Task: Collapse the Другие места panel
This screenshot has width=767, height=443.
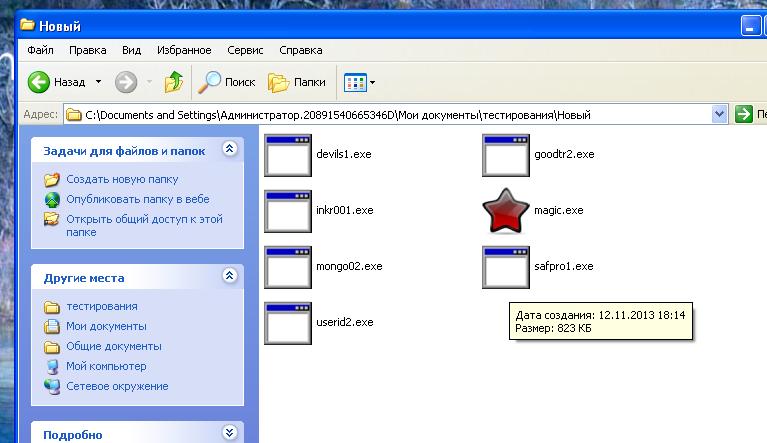Action: [229, 276]
